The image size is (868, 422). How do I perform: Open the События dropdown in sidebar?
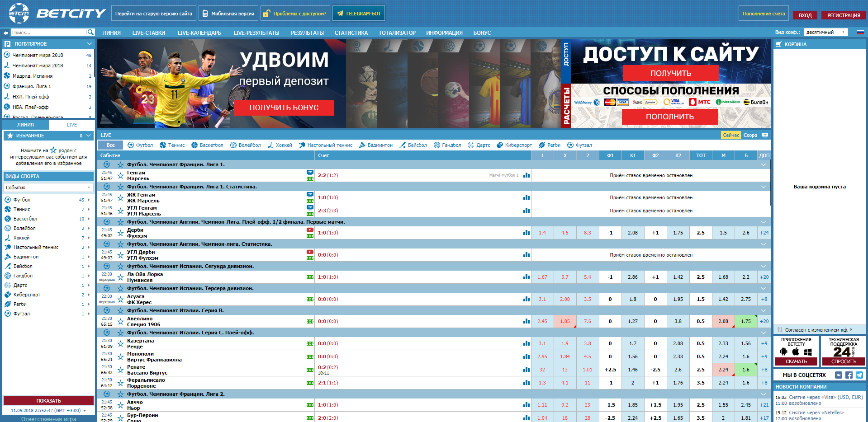pyautogui.click(x=48, y=188)
